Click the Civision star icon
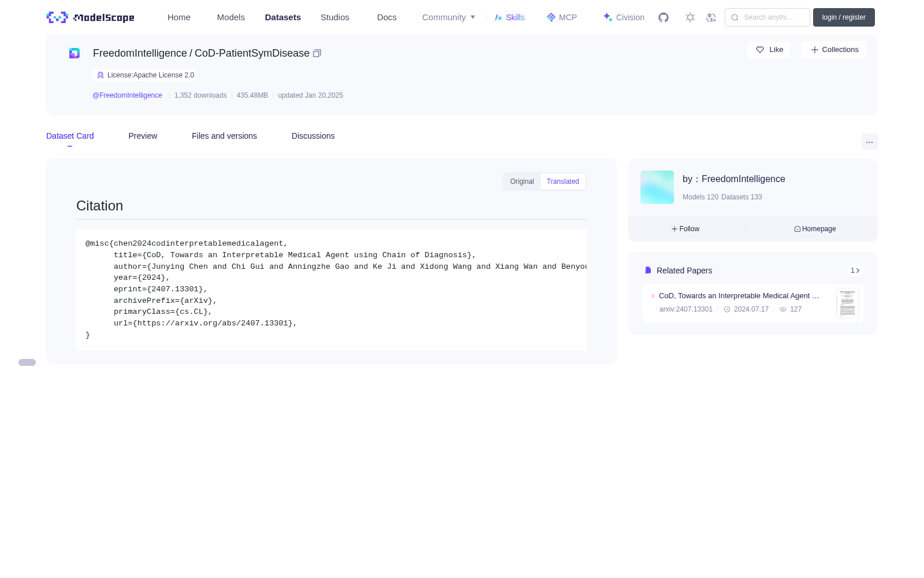 (x=608, y=17)
